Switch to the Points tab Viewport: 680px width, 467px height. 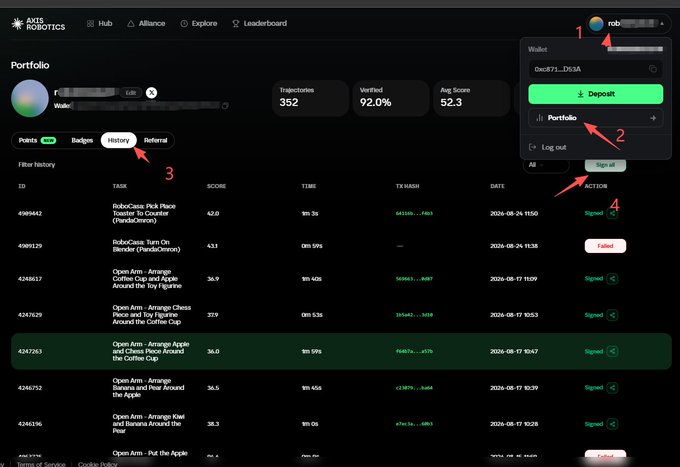pyautogui.click(x=37, y=140)
